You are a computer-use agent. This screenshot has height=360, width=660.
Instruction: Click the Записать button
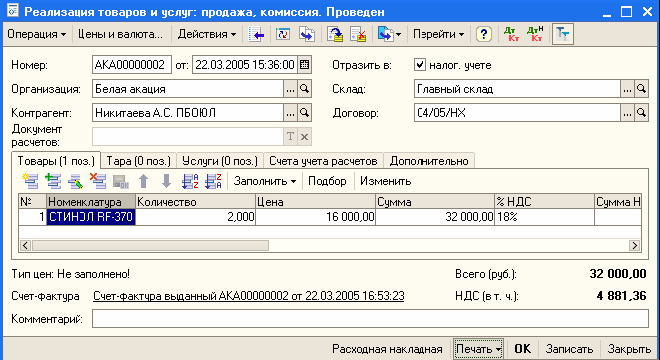569,349
